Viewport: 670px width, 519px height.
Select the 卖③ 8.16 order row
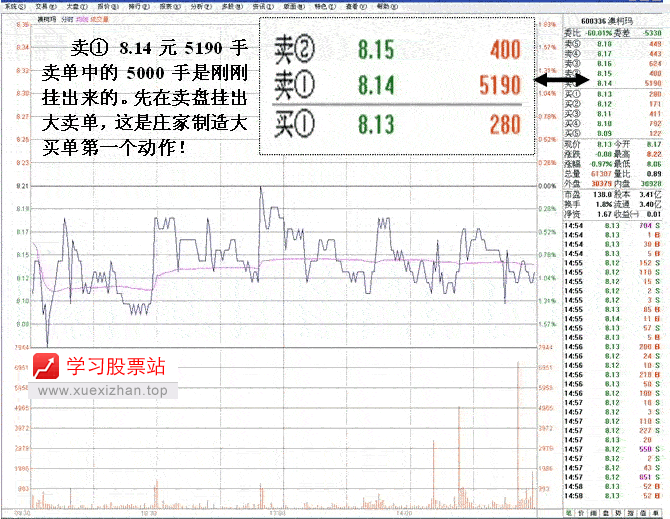pos(613,63)
